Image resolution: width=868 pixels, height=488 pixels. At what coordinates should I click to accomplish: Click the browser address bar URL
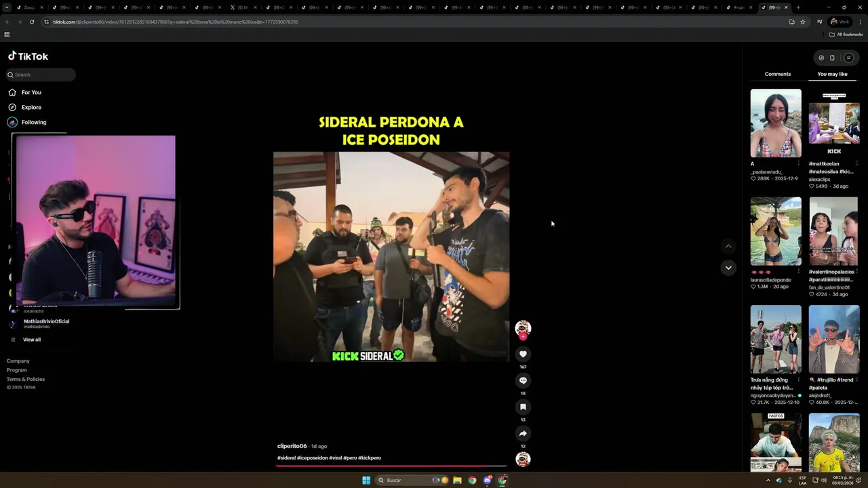pyautogui.click(x=176, y=22)
